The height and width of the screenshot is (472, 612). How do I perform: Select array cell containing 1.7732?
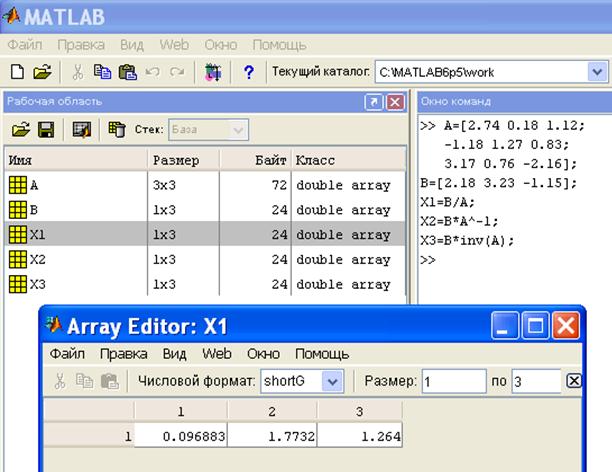(272, 436)
